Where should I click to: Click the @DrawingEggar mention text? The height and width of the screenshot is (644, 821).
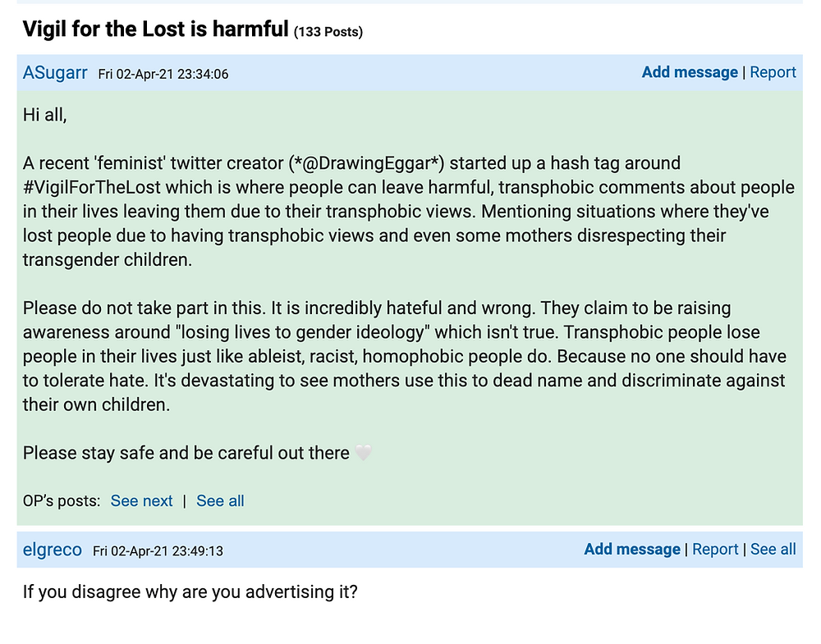click(366, 163)
